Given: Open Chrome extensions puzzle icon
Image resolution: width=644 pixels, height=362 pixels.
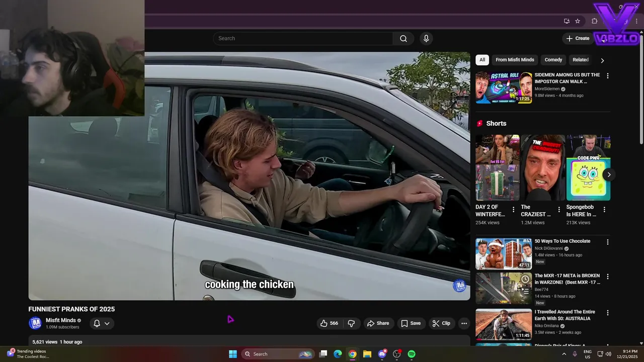Looking at the screenshot, I should 594,21.
